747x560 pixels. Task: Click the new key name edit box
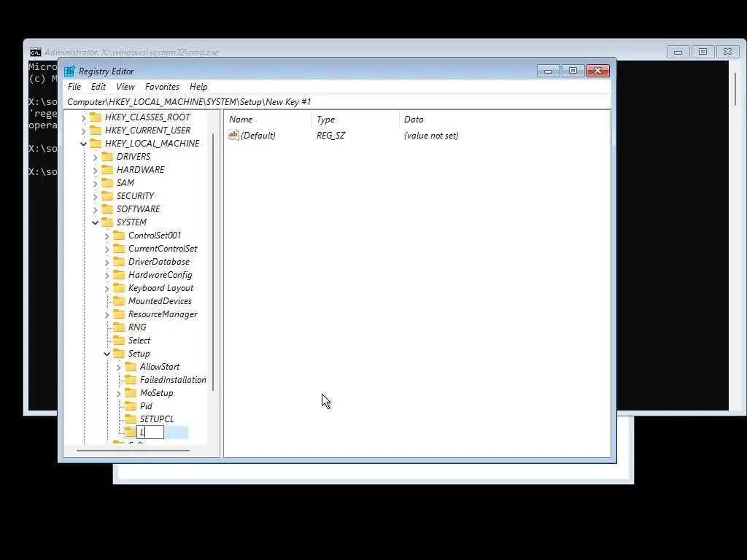[x=150, y=432]
